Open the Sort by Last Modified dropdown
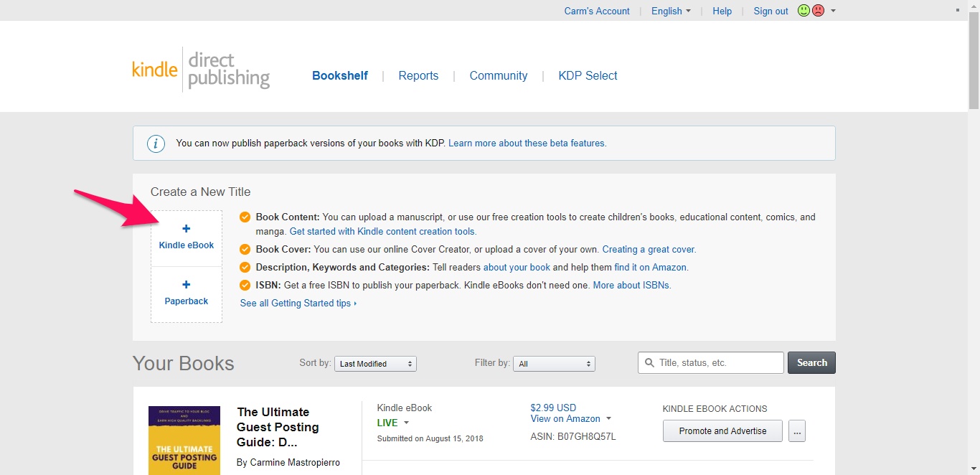Image resolution: width=980 pixels, height=475 pixels. click(x=375, y=364)
